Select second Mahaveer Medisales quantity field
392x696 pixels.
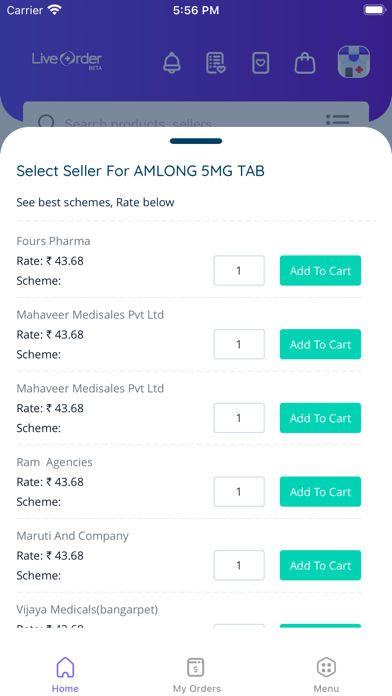click(239, 418)
